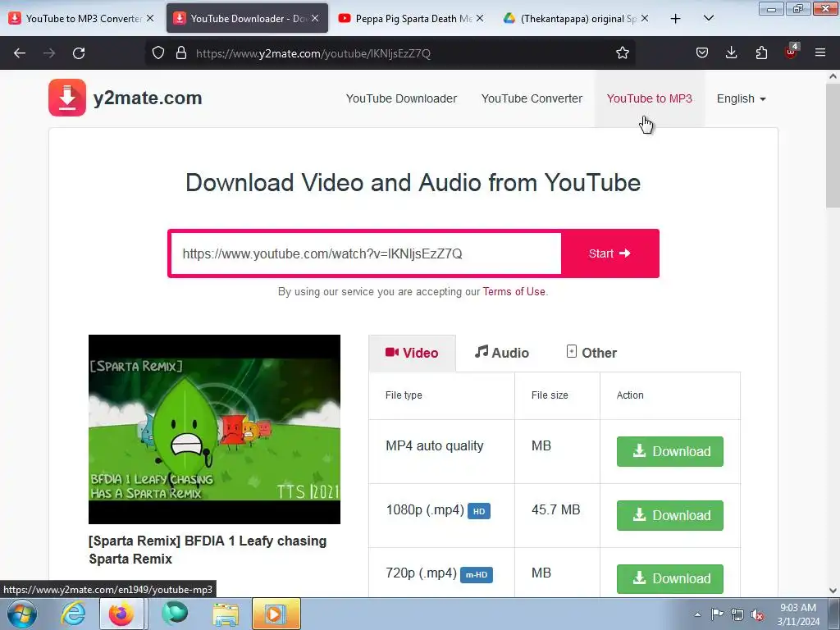Download the 720p mp4 video

(x=669, y=578)
